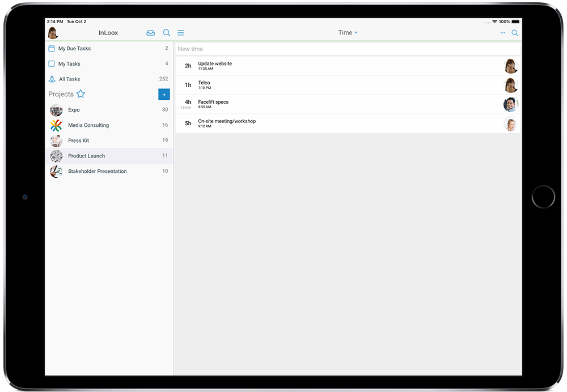The height and width of the screenshot is (392, 567).
Task: Open the inbox tray icon
Action: tap(150, 33)
